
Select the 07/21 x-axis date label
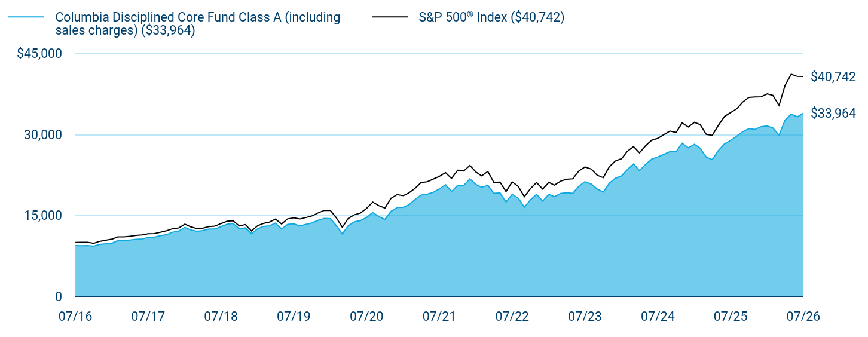[x=439, y=317]
